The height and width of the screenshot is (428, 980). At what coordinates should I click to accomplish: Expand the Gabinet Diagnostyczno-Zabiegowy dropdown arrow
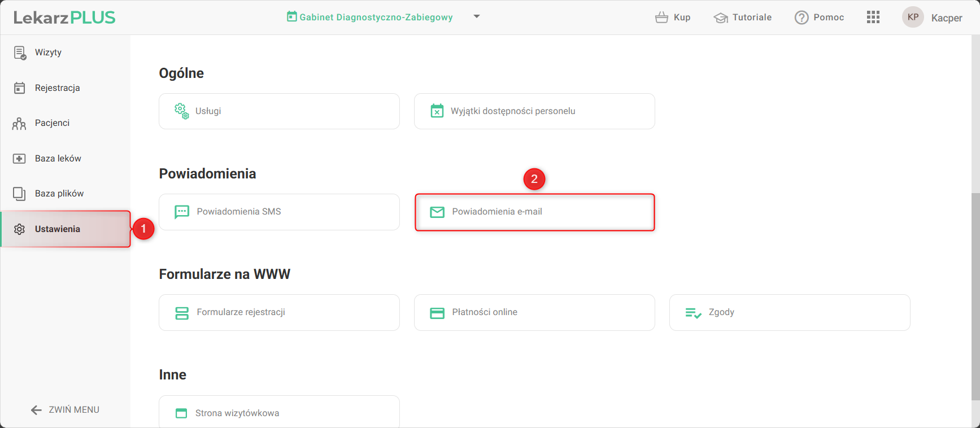pyautogui.click(x=477, y=17)
